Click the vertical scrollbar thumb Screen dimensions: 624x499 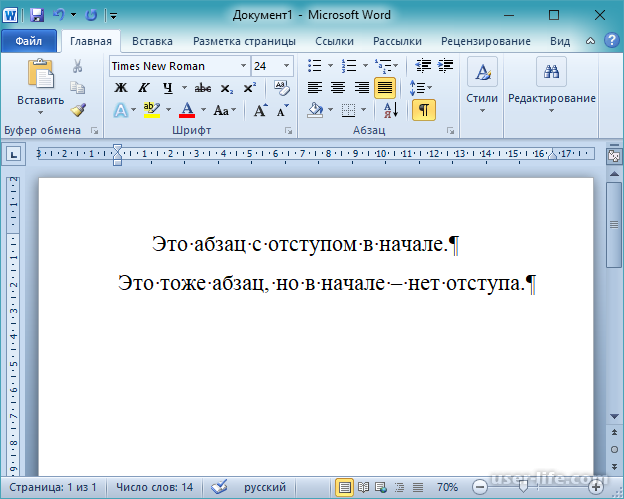614,225
